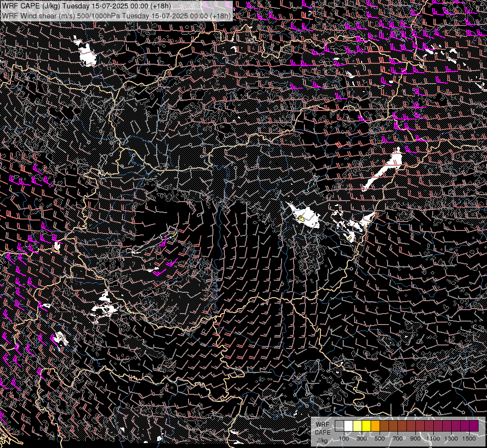The image size is (487, 448).
Task: Select the white legend color swatch
Action: tap(349, 426)
